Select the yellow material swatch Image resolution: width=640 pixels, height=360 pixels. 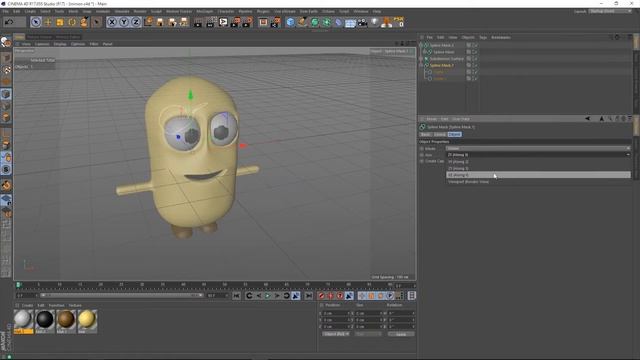pos(87,320)
